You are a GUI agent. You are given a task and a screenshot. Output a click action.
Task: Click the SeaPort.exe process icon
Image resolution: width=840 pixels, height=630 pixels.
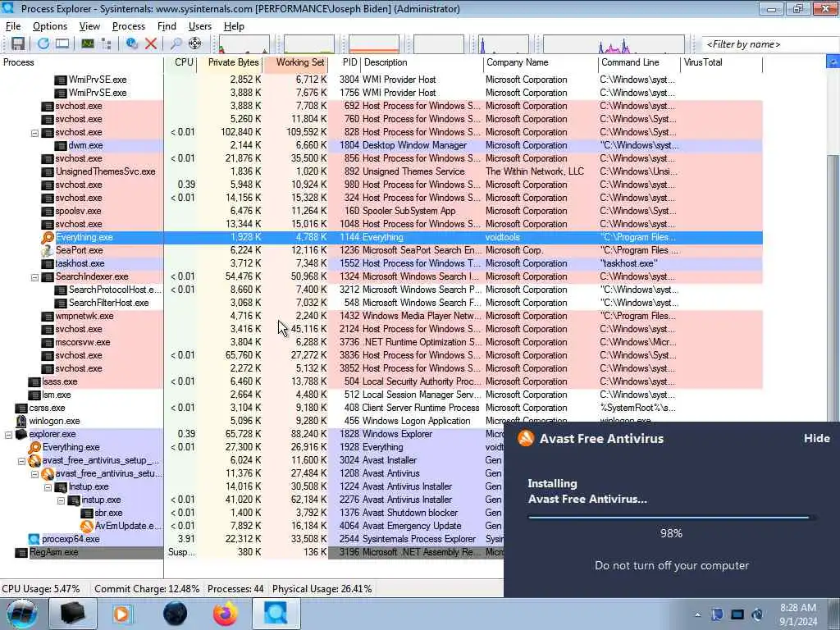point(48,250)
